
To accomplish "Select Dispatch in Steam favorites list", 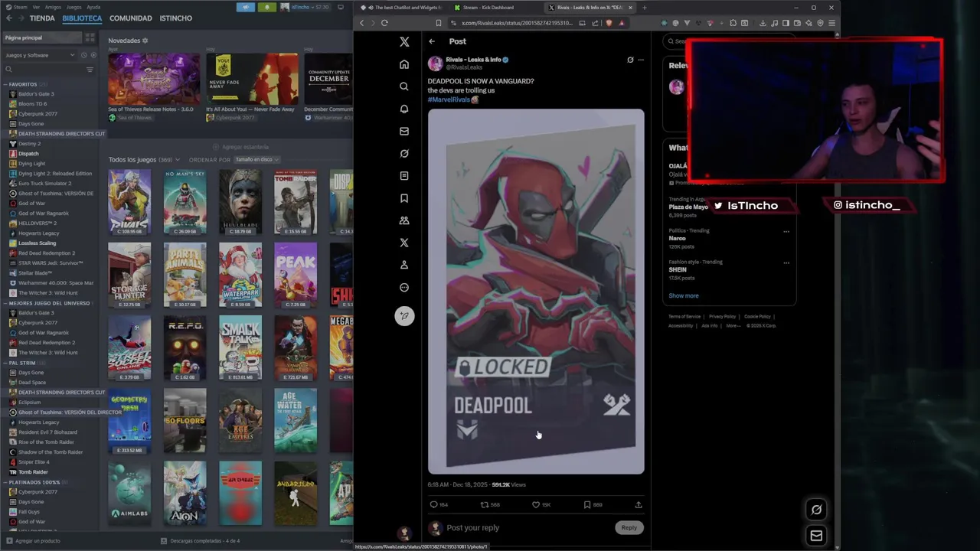I will (28, 154).
